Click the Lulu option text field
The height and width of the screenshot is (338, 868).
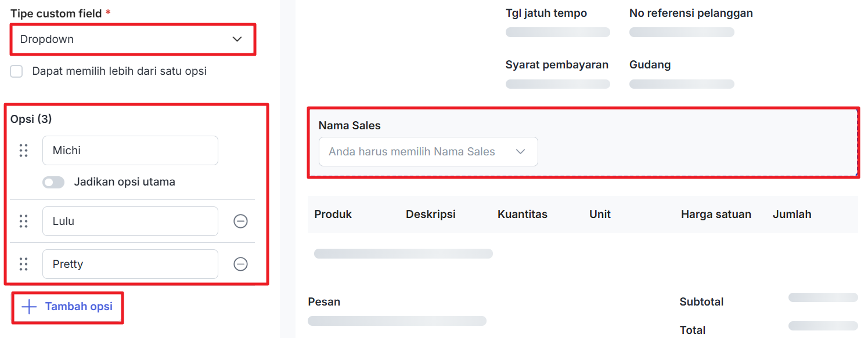(x=130, y=221)
